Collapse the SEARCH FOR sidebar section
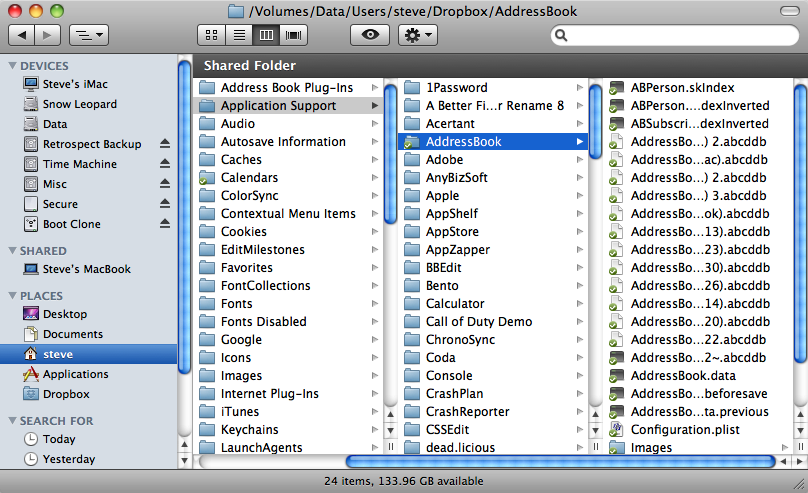 click(13, 420)
